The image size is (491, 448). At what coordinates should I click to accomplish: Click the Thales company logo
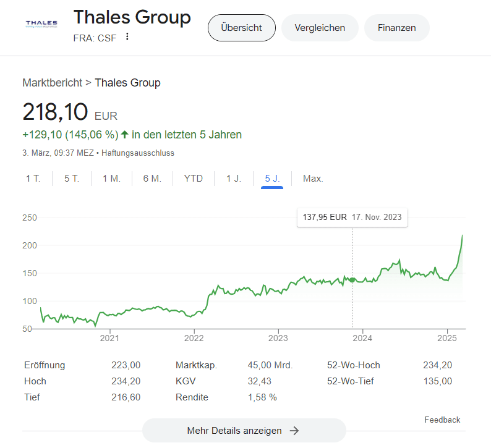pos(41,24)
